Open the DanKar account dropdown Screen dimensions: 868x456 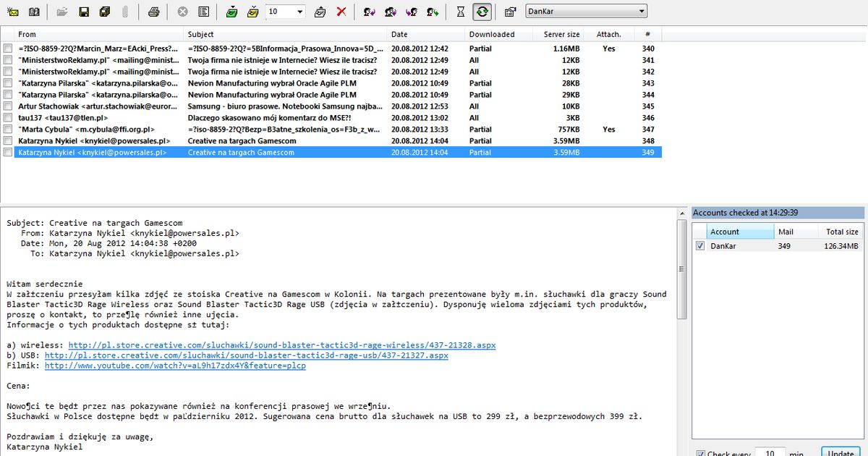click(x=586, y=12)
